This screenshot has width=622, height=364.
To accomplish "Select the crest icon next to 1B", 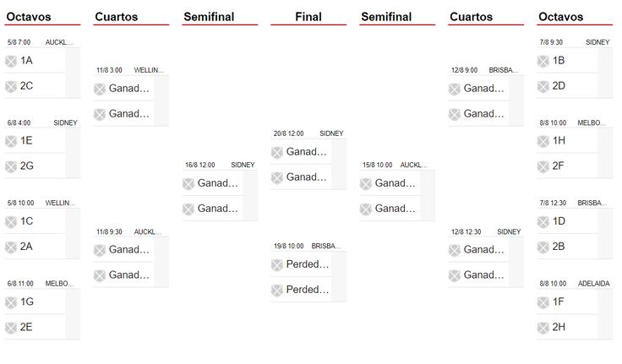I will pyautogui.click(x=543, y=61).
